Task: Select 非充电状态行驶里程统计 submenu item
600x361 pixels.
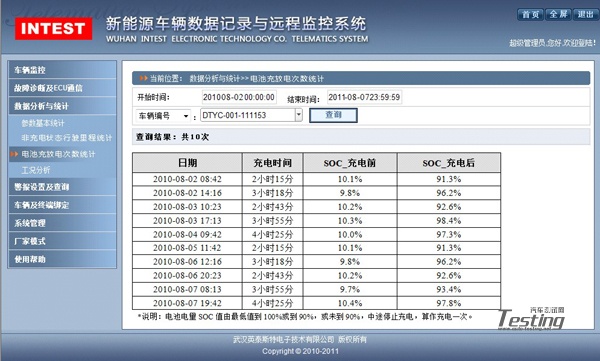Action: point(67,138)
